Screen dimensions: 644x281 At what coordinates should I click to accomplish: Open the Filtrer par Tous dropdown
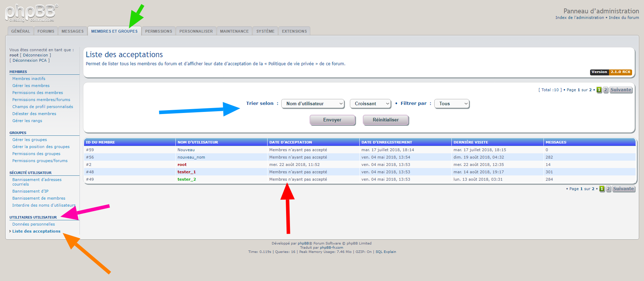coord(452,104)
